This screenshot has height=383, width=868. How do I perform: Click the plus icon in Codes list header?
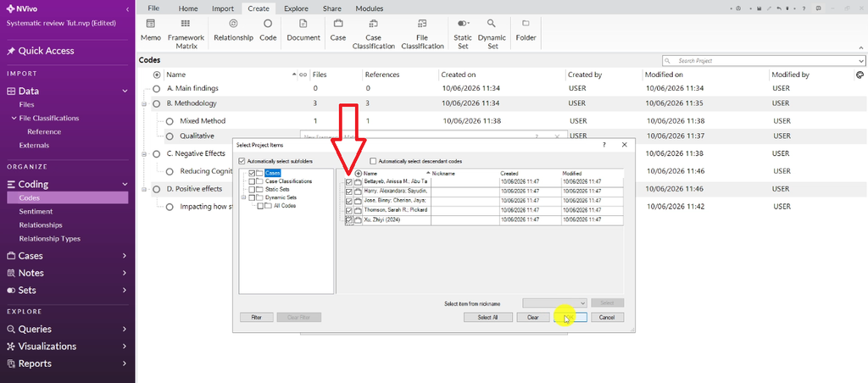(x=157, y=75)
